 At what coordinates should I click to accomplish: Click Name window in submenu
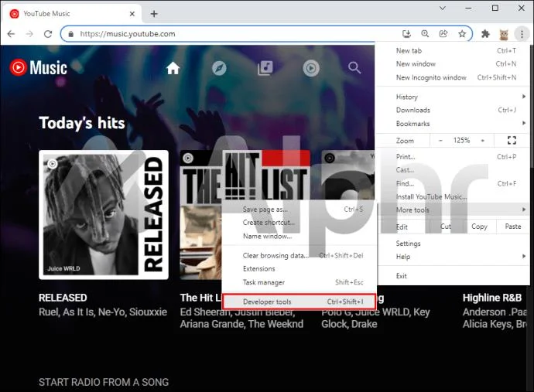299,236
